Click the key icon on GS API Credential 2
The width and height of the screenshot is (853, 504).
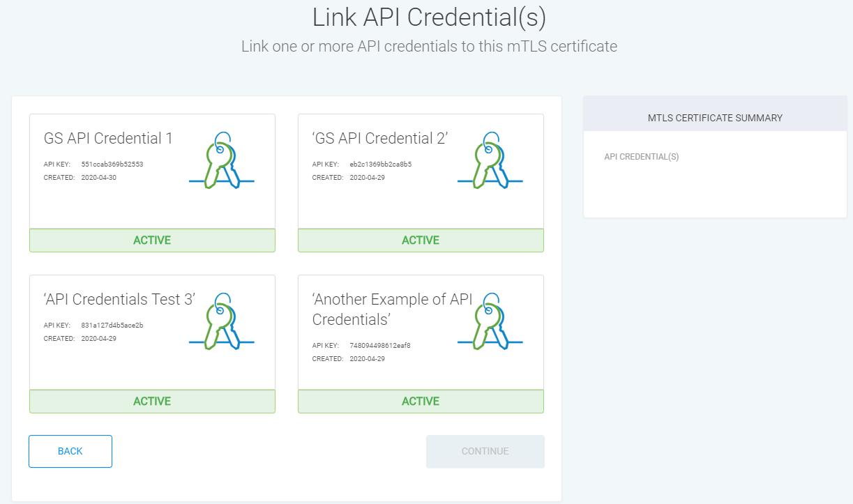[x=490, y=162]
